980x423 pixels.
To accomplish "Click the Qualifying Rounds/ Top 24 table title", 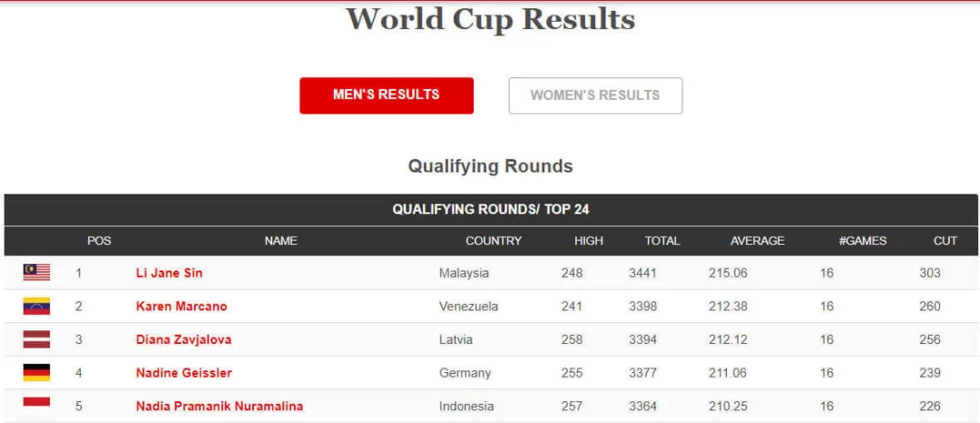I will pos(491,210).
